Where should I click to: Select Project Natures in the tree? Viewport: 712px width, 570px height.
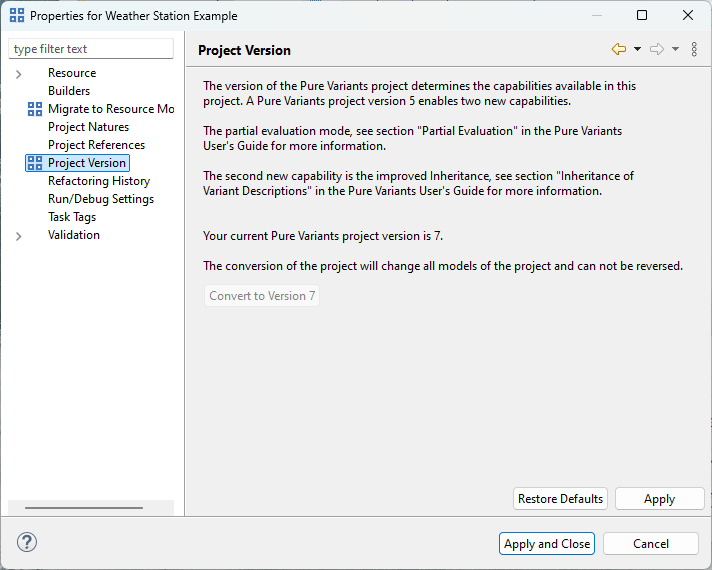88,127
